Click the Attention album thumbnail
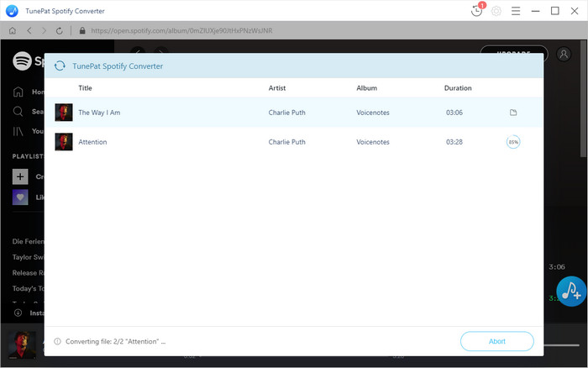This screenshot has height=368, width=588. point(64,142)
